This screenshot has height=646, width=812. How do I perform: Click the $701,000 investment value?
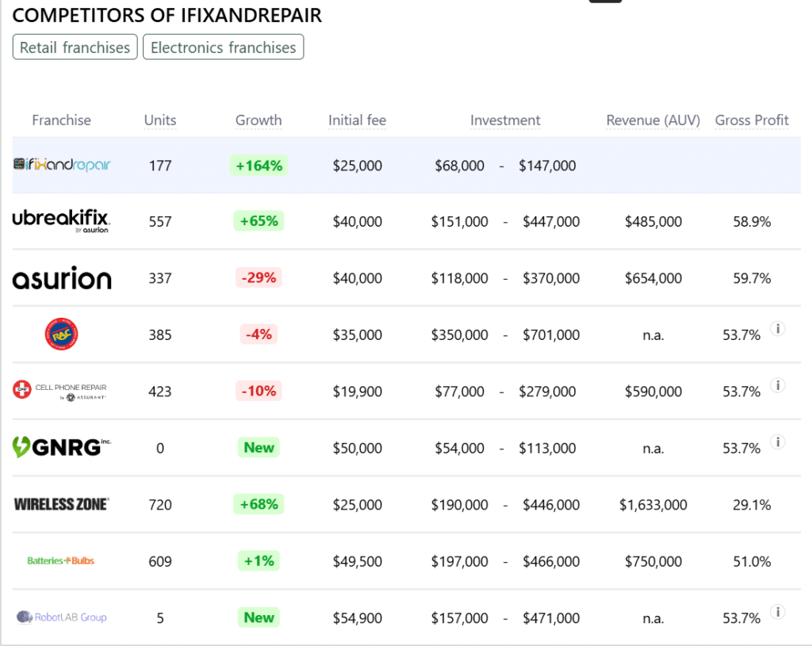tap(551, 335)
